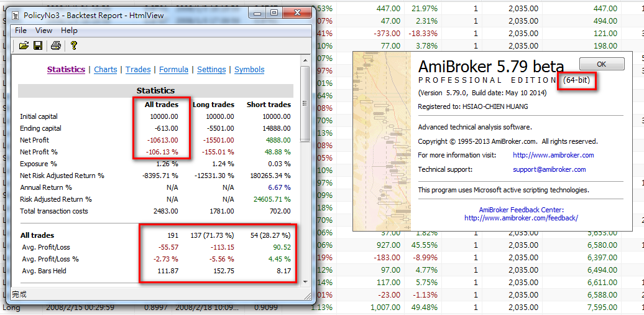Click the All trades count 191

[x=173, y=236]
